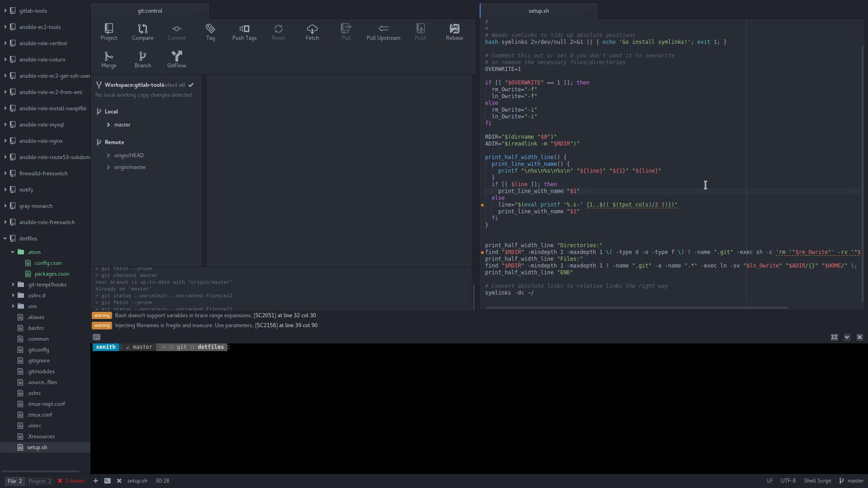This screenshot has height=488, width=868.
Task: Open the .bashrc file
Action: point(35,328)
